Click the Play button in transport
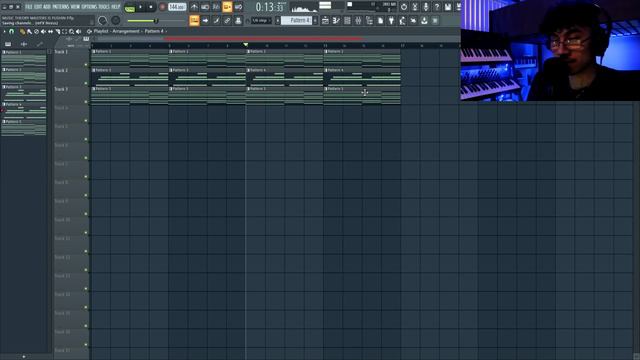 (x=140, y=7)
